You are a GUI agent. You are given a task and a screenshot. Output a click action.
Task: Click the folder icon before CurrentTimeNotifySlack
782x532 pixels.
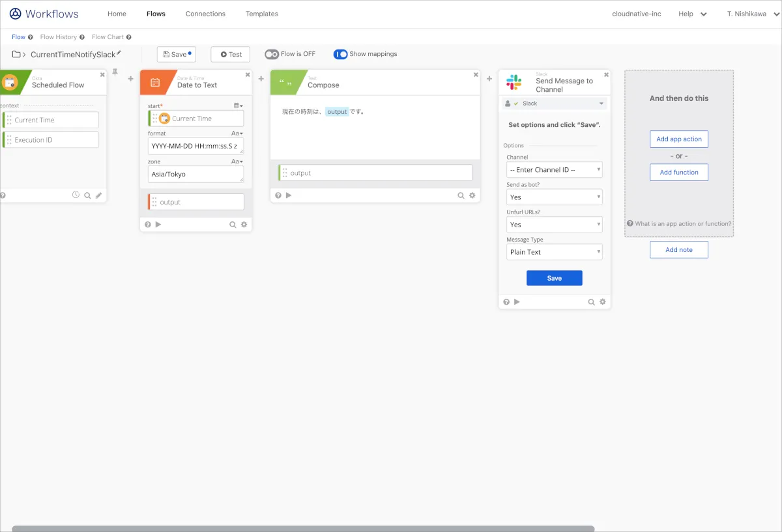pos(16,55)
